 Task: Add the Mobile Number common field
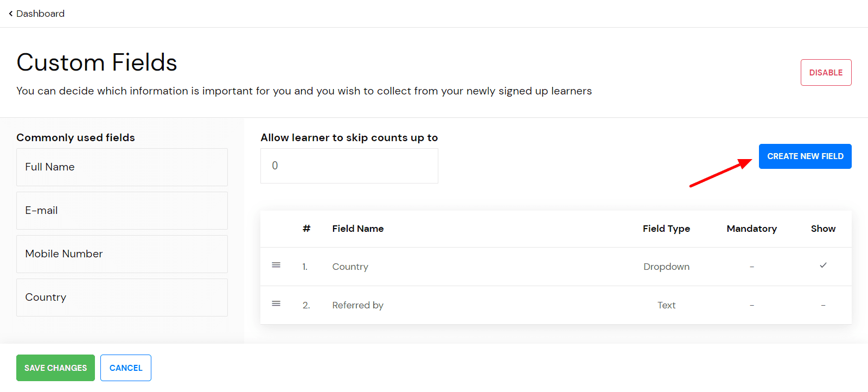[x=122, y=254]
